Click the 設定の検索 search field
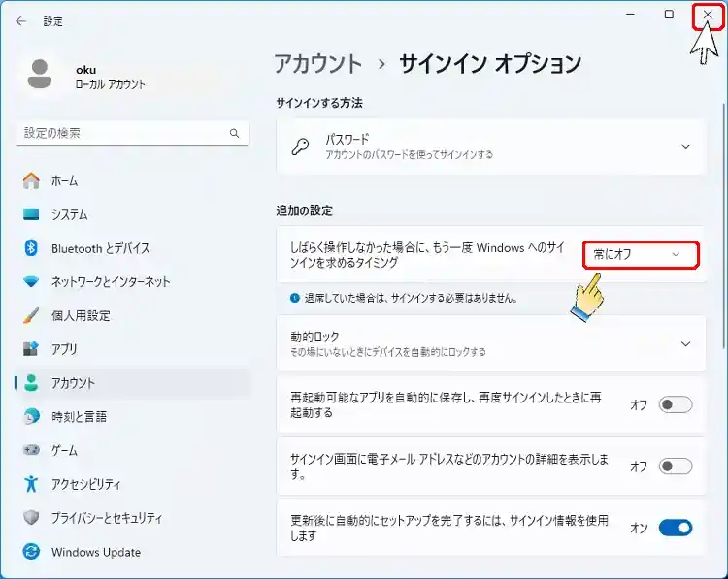728x579 pixels. 133,134
